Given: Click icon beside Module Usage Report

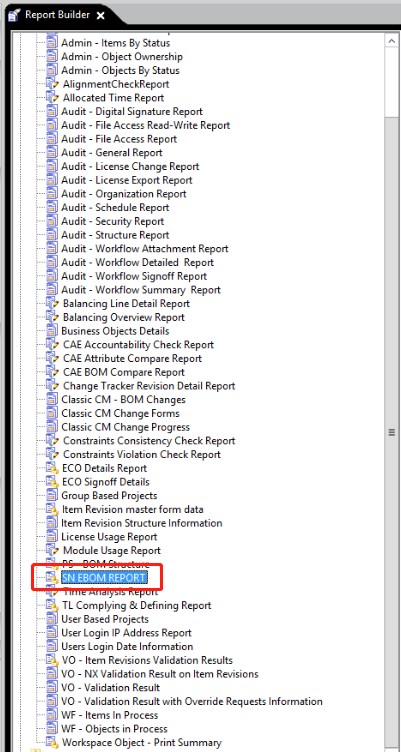Looking at the screenshot, I should point(52,551).
